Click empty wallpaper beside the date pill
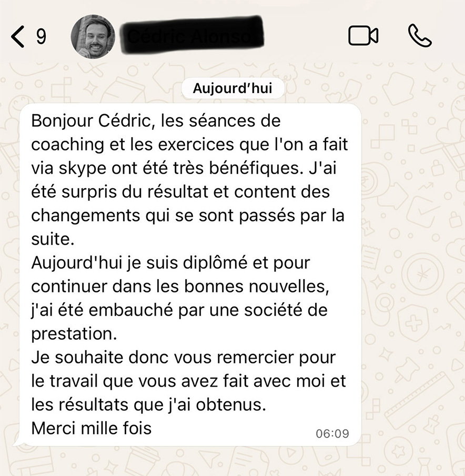Image resolution: width=465 pixels, height=476 pixels. [364, 88]
